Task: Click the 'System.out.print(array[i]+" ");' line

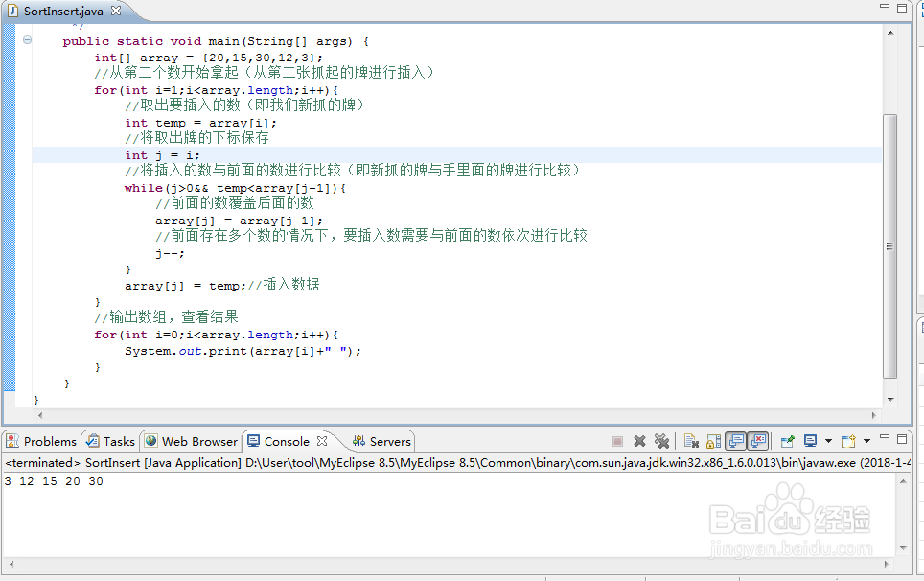Action: coord(243,351)
